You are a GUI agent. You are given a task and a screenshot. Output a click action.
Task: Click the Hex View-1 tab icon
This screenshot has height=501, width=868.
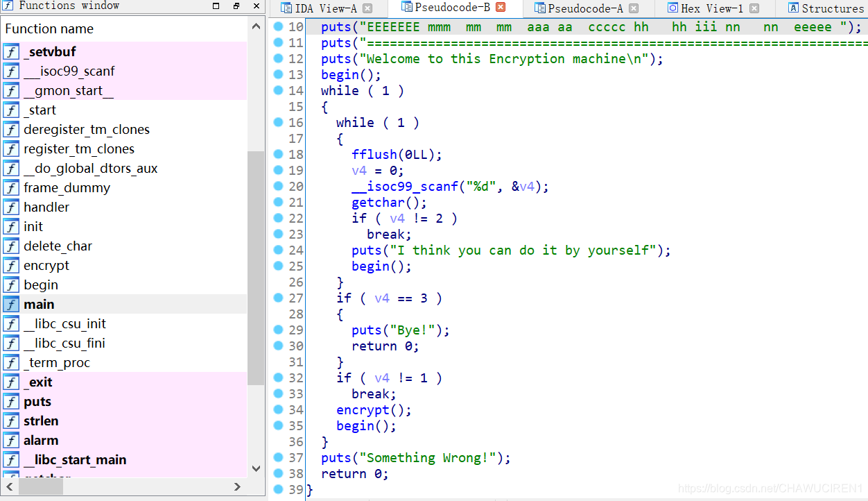672,8
